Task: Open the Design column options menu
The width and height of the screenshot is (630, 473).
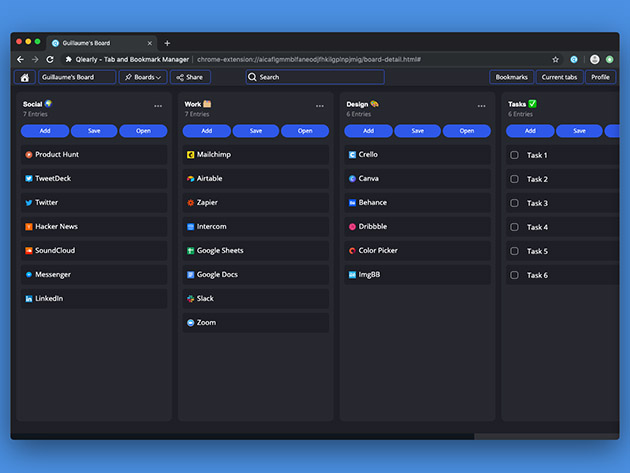Action: pos(481,106)
